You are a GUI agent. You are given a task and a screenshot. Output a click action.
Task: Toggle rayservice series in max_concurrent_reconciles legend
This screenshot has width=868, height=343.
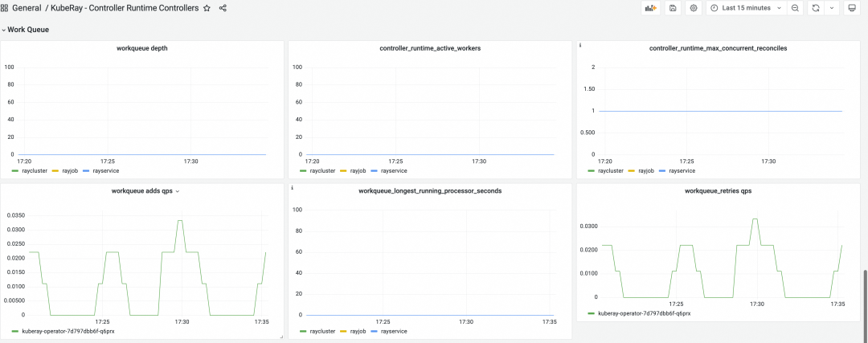coord(682,171)
